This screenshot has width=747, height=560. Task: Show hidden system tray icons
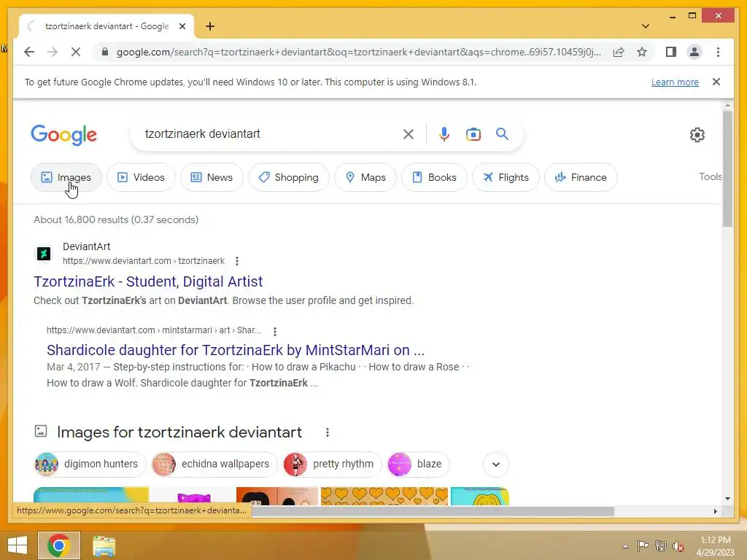[625, 546]
